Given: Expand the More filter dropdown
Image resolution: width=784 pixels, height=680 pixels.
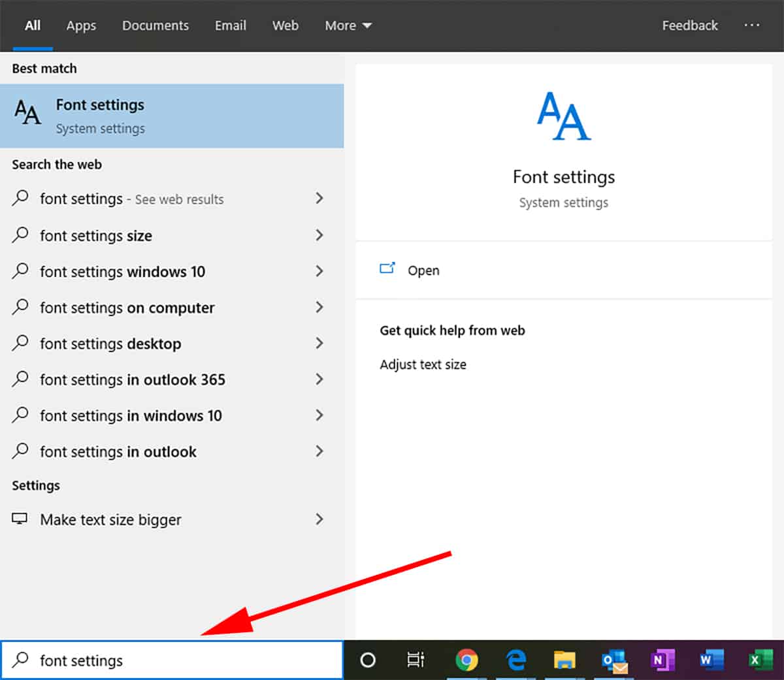Looking at the screenshot, I should click(348, 25).
